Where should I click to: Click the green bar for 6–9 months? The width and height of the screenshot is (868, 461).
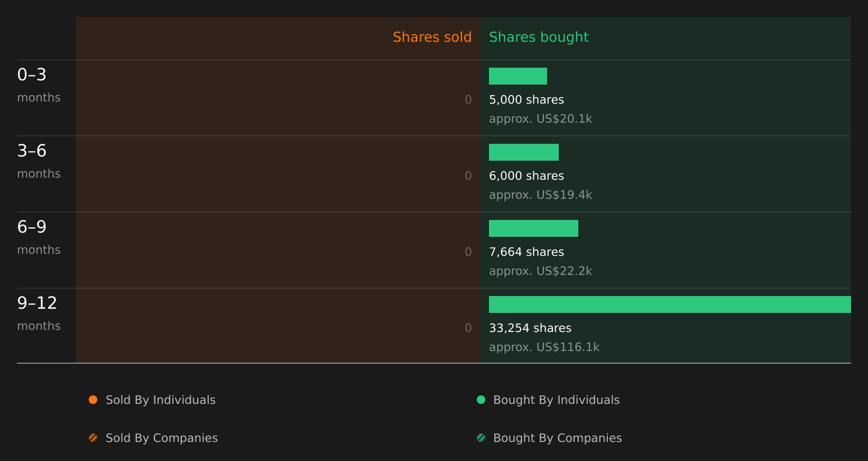point(533,228)
